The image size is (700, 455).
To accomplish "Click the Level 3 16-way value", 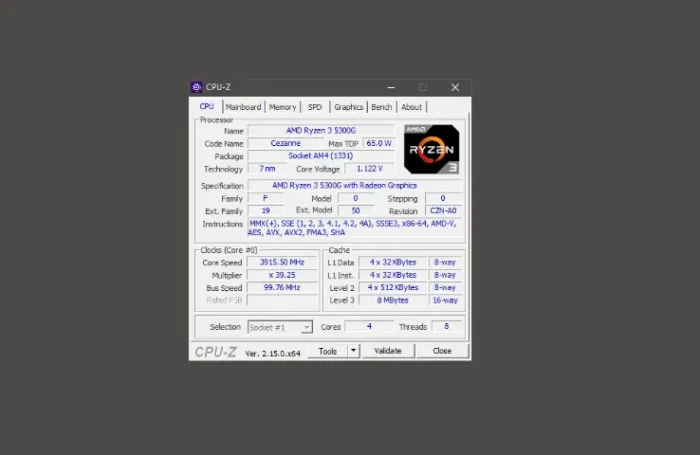I will (445, 300).
